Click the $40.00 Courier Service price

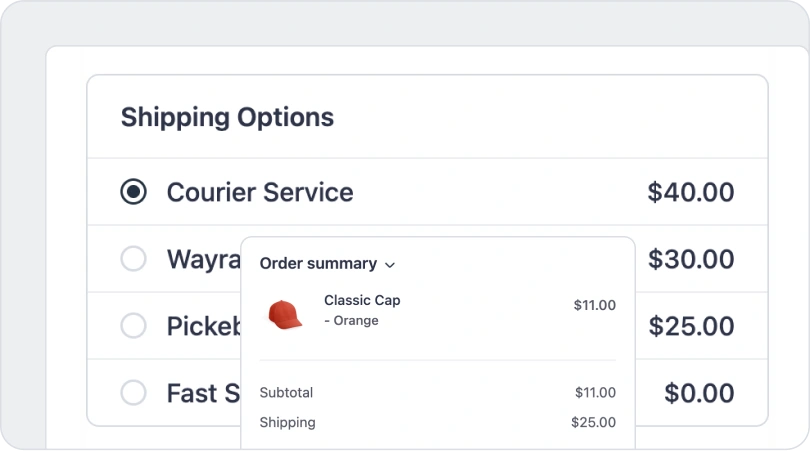691,192
